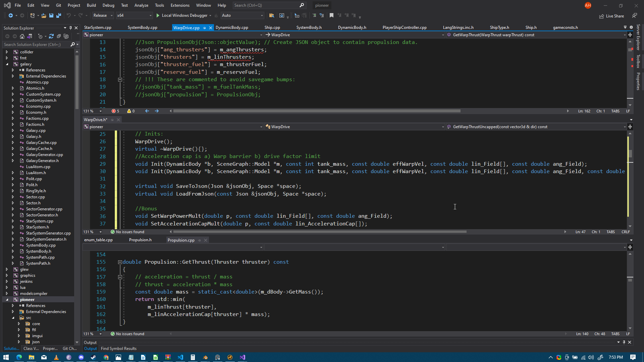Expand the graphics project node
Viewport: 644px width, 362px height.
click(x=7, y=275)
